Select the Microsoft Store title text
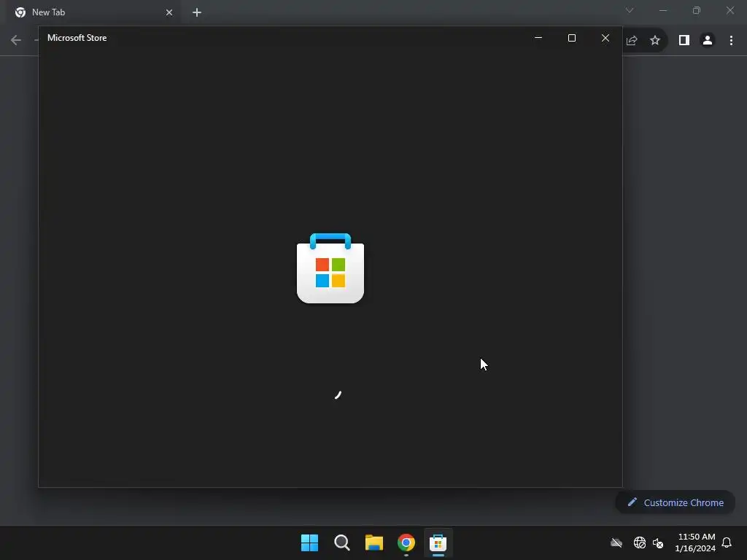This screenshot has width=747, height=560. pyautogui.click(x=77, y=38)
